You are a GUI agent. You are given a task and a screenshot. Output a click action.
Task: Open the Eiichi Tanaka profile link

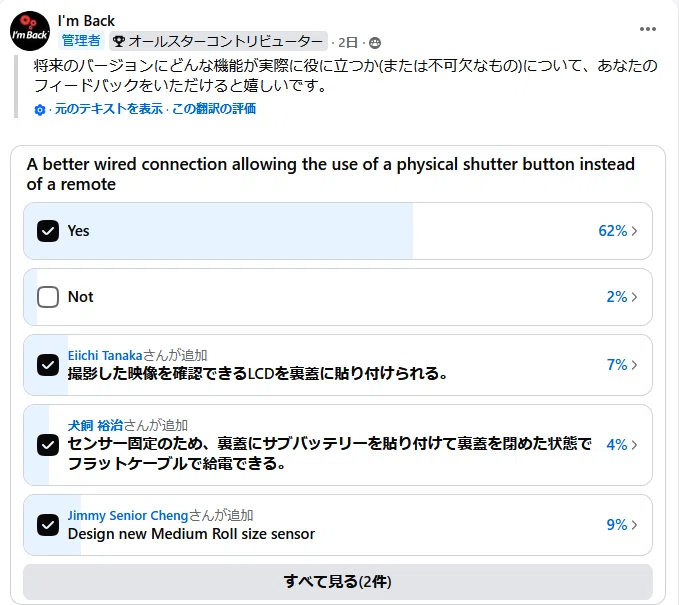click(x=105, y=356)
